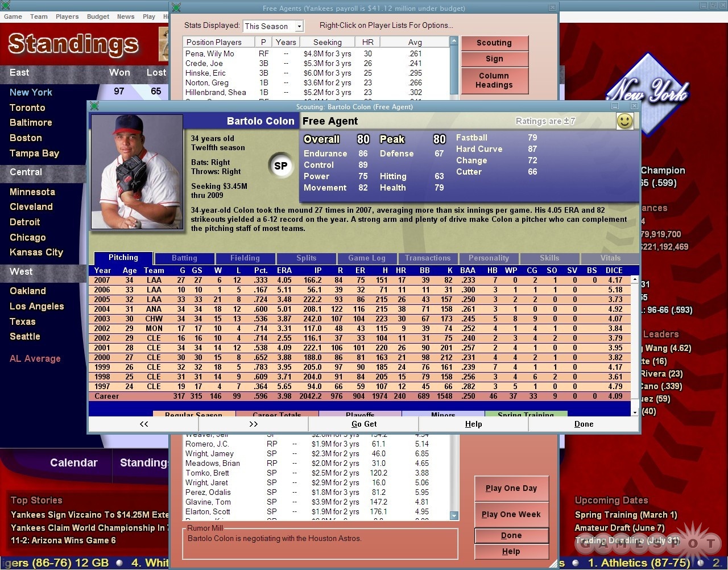728x570 pixels.
Task: Open the This Season stats dropdown
Action: click(273, 26)
